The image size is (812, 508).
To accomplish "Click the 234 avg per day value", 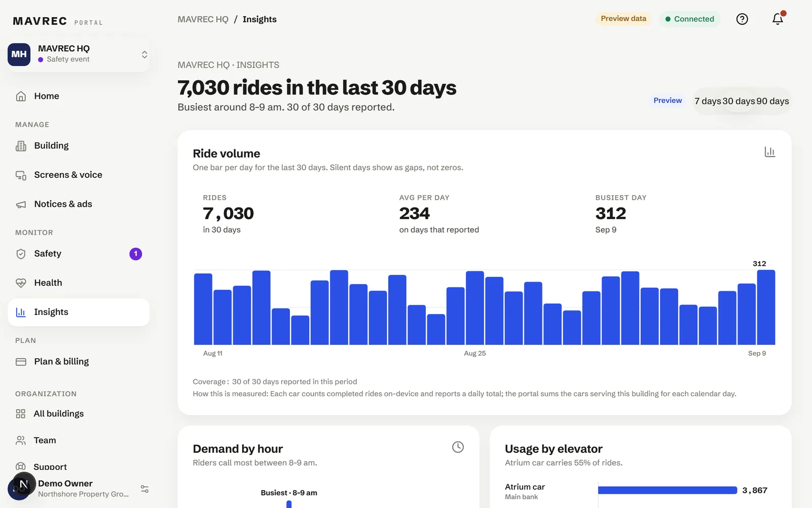I will [x=415, y=213].
